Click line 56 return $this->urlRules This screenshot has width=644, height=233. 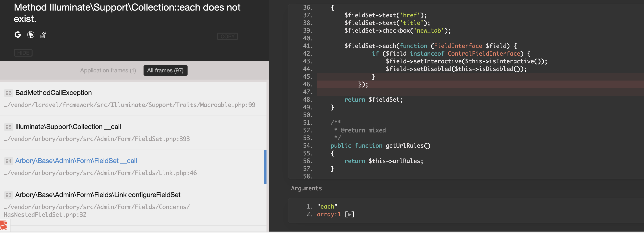pyautogui.click(x=384, y=161)
